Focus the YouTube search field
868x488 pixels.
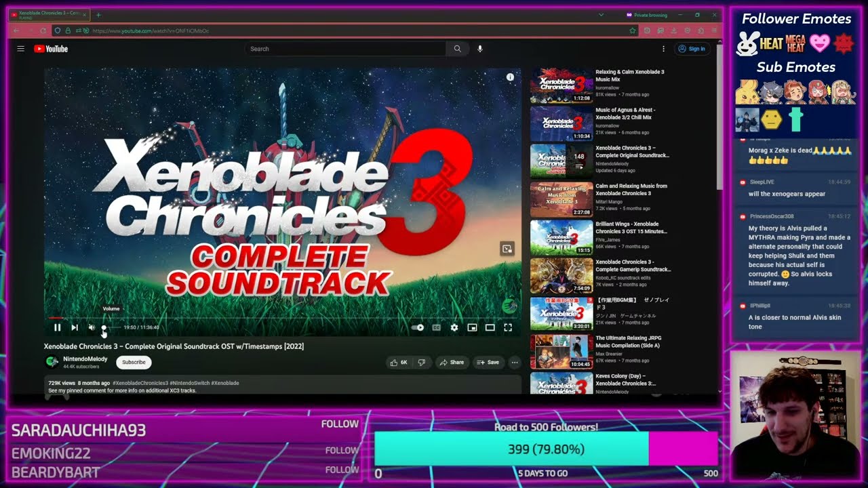[x=345, y=49]
